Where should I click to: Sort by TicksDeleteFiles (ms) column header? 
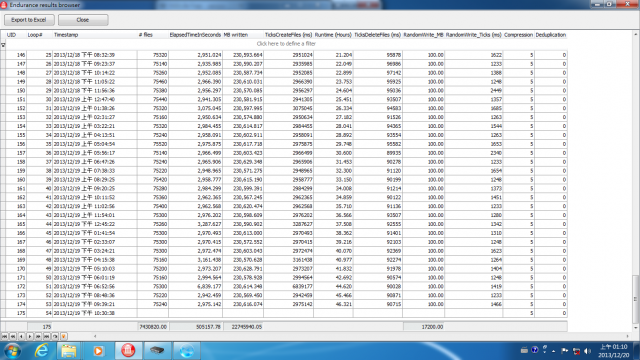(378, 35)
